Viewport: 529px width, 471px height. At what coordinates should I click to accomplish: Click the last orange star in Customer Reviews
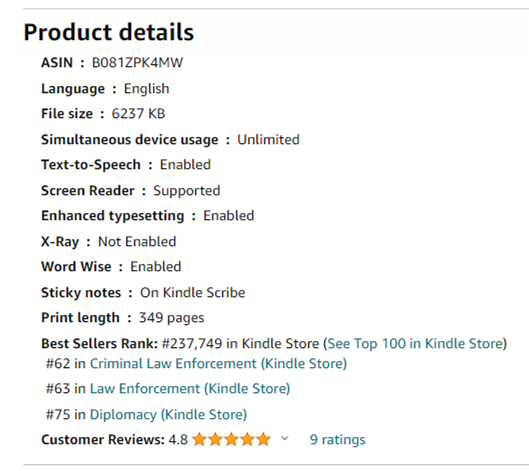coord(263,439)
